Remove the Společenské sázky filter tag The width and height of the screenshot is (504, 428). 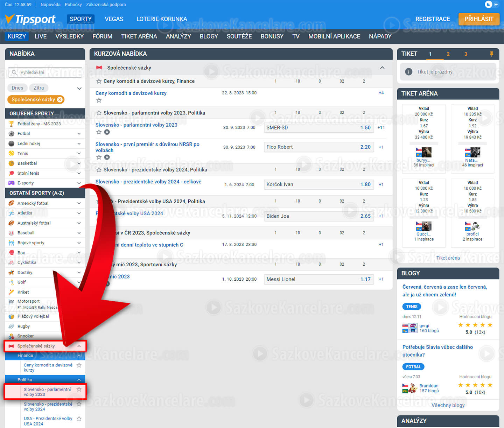[x=60, y=100]
